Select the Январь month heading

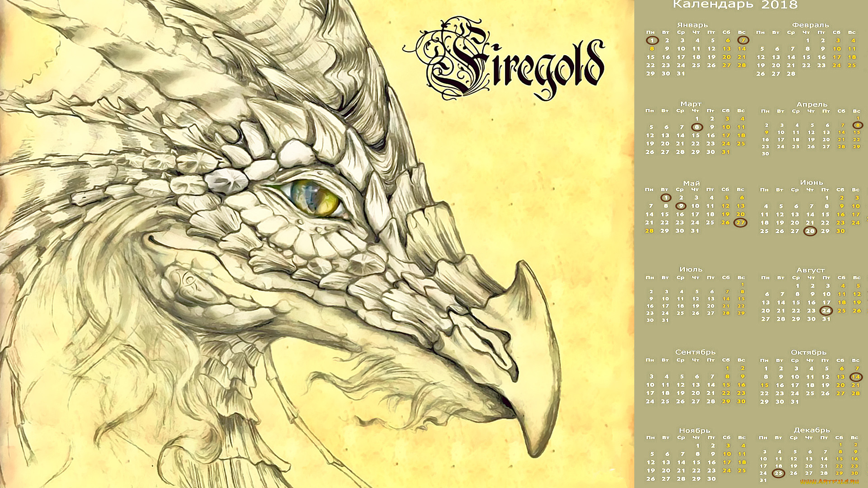tap(692, 25)
